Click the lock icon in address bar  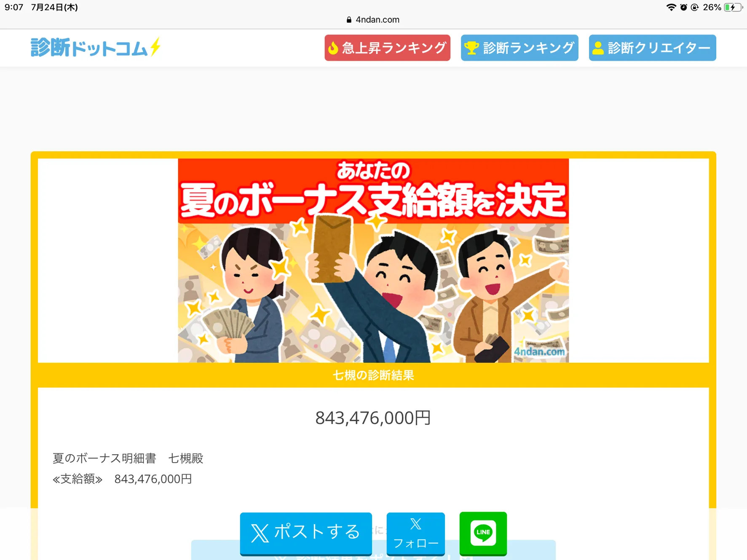click(349, 20)
